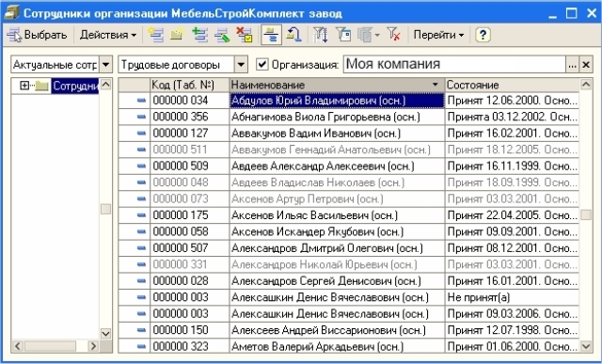The height and width of the screenshot is (364, 602).
Task: Open the Трудовые договоры dropdown arrow
Action: [x=241, y=65]
